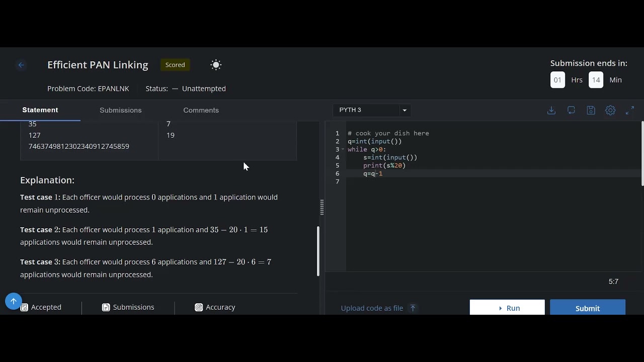Click the Upload code as file link
Image resolution: width=644 pixels, height=362 pixels.
coord(372,308)
